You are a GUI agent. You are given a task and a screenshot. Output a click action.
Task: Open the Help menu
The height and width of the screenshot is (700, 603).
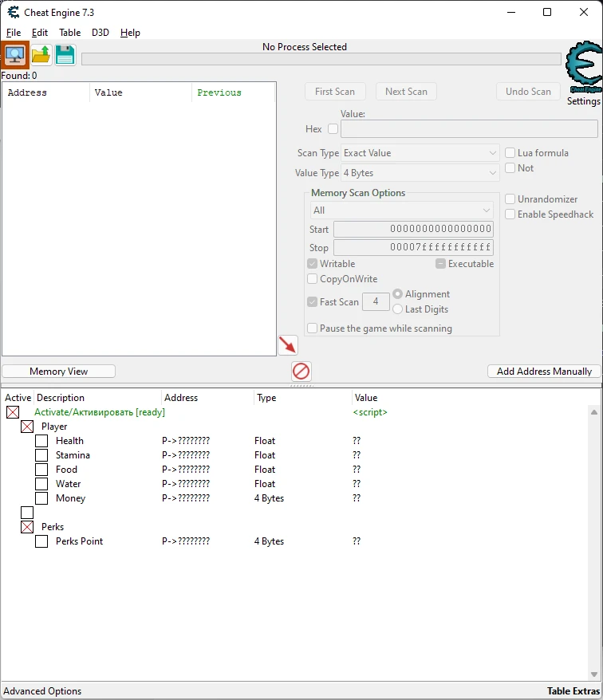click(130, 33)
